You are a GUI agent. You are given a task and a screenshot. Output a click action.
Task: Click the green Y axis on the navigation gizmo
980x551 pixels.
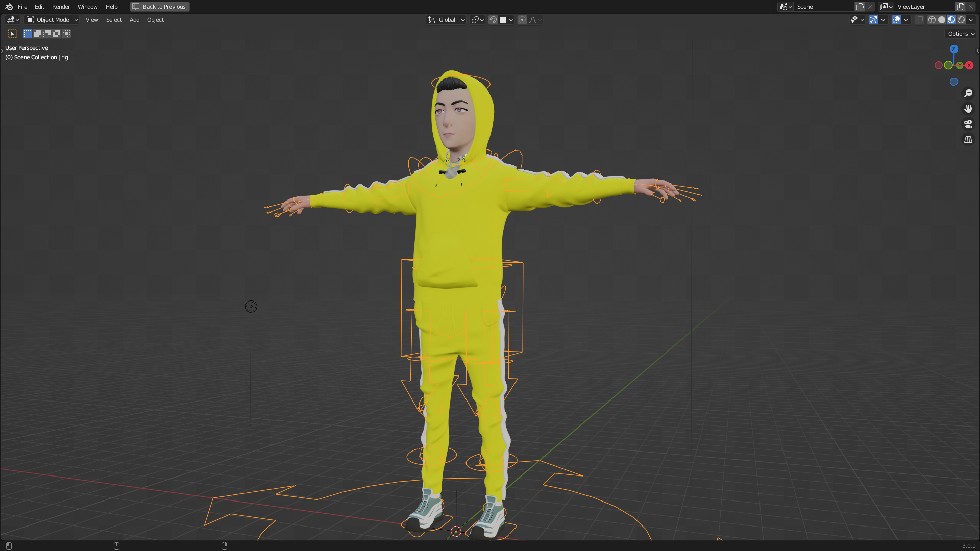click(960, 66)
